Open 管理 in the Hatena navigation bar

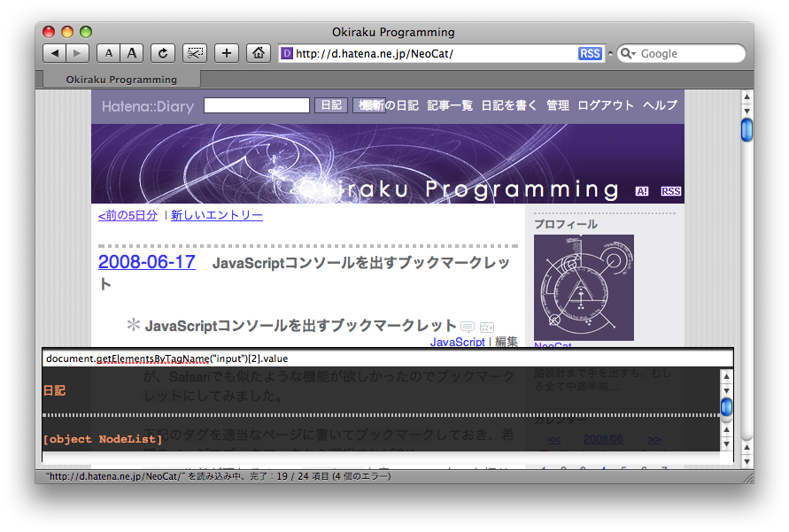(x=558, y=104)
